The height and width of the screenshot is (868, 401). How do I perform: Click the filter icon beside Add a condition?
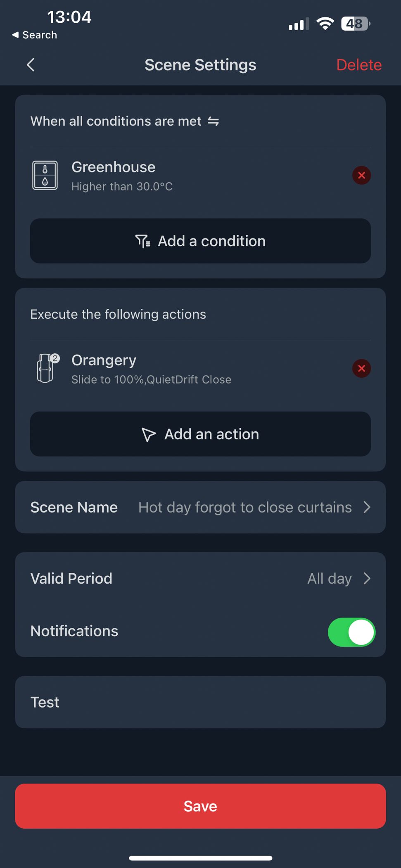click(x=142, y=241)
